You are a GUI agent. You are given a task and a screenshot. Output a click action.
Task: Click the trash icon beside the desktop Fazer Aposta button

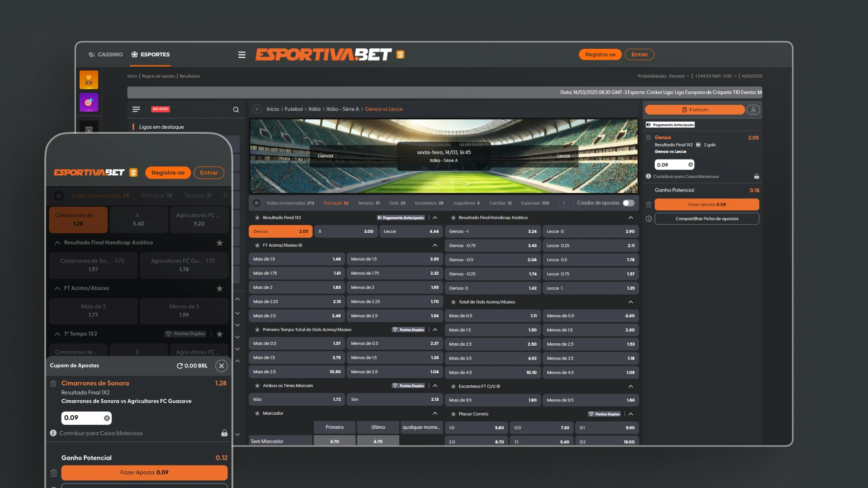(x=648, y=205)
